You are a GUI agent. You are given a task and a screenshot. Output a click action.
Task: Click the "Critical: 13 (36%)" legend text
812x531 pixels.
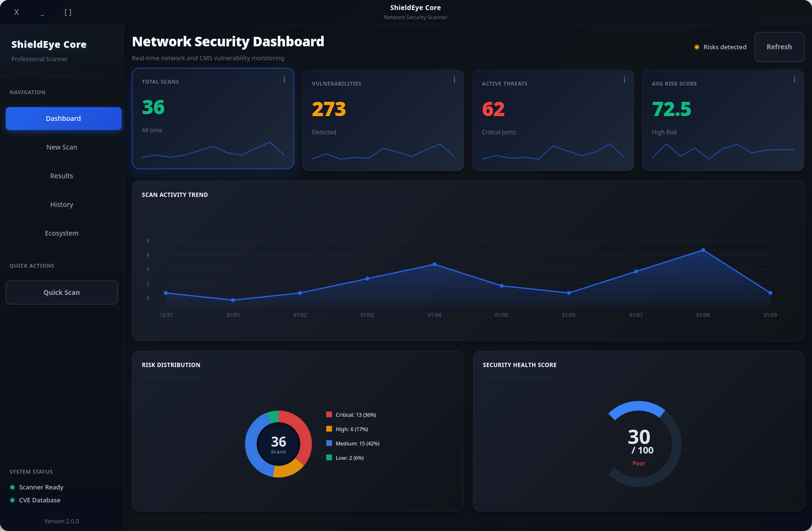point(356,415)
